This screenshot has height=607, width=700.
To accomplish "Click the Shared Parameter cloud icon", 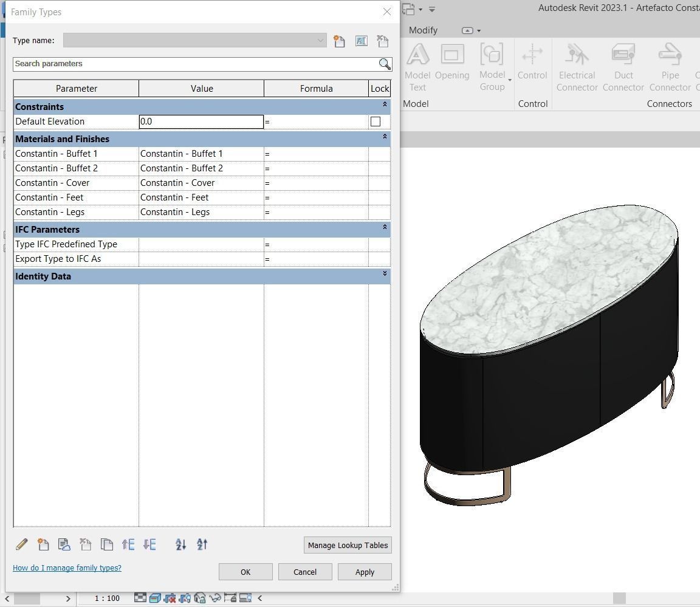I will tap(64, 544).
